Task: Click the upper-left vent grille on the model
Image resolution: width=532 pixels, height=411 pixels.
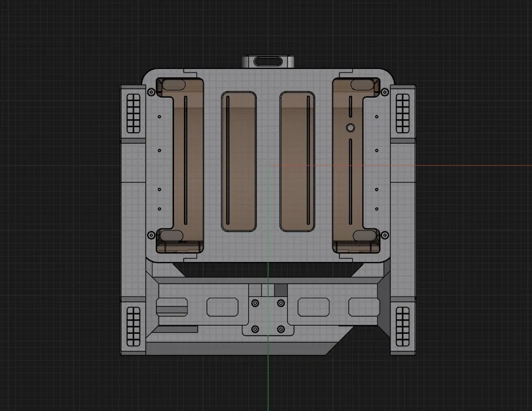Action: pos(133,113)
